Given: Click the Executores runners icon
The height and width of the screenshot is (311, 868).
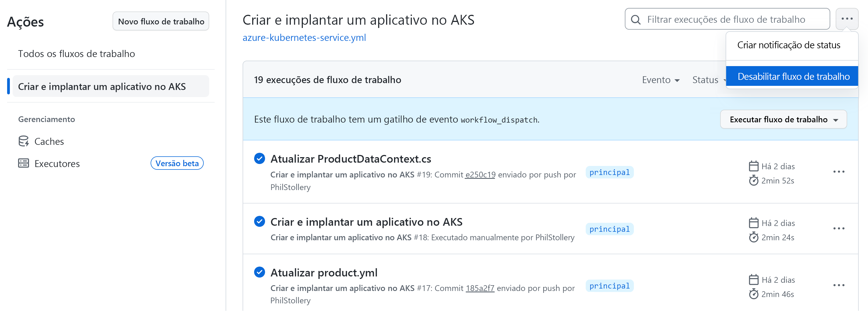Looking at the screenshot, I should 24,163.
